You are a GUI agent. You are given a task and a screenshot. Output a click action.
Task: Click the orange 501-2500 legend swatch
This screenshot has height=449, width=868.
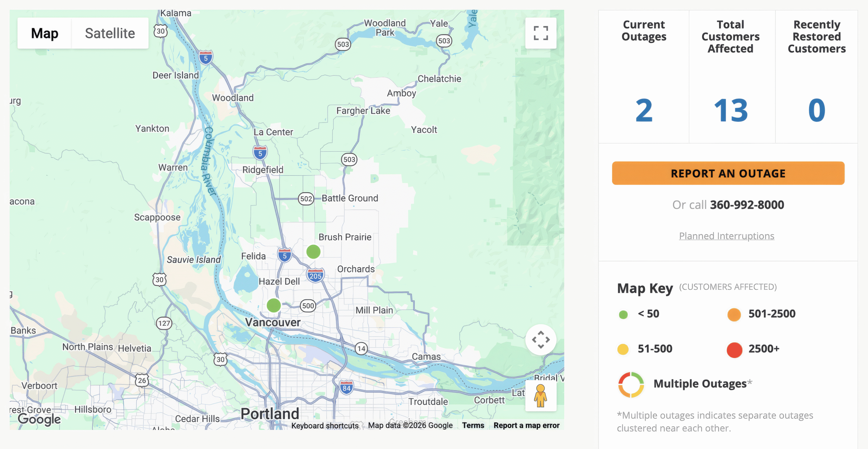[734, 314]
